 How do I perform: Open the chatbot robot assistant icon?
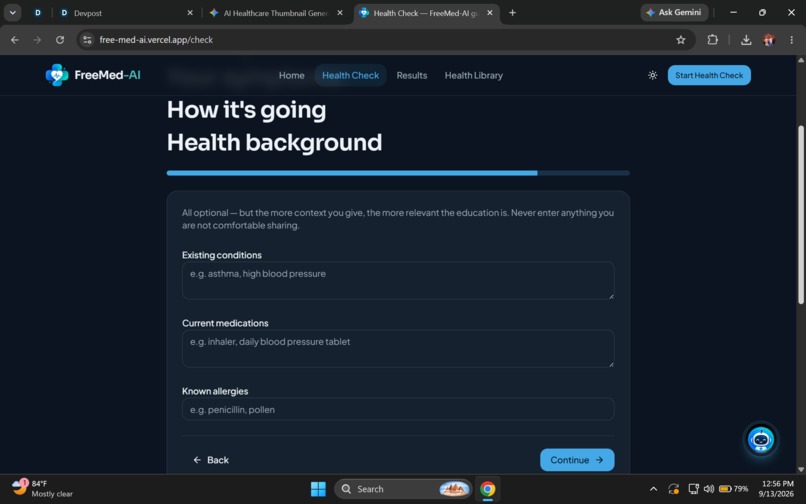click(x=760, y=440)
